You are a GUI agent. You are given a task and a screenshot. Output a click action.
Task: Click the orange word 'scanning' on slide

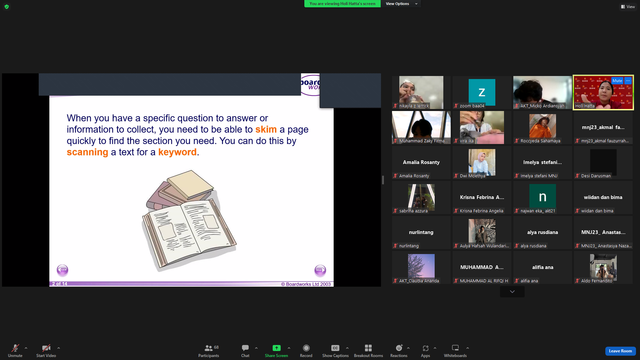87,152
